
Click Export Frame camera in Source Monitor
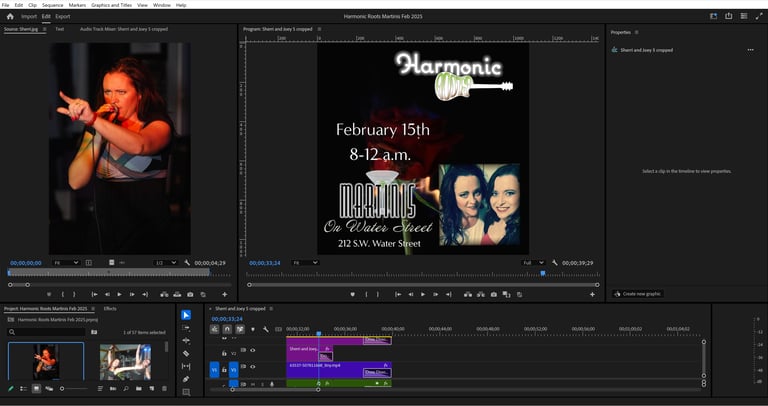tap(190, 294)
